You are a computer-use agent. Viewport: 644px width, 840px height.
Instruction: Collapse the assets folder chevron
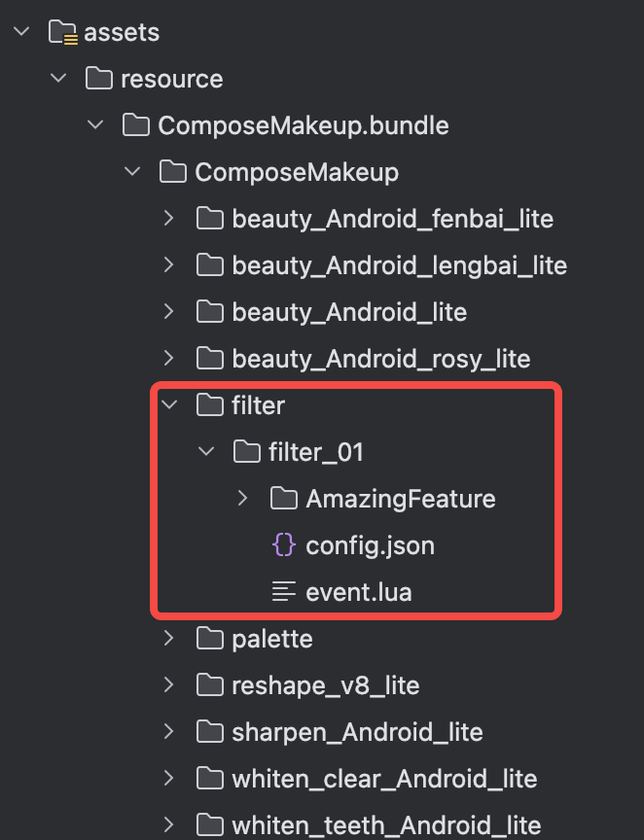tap(21, 32)
